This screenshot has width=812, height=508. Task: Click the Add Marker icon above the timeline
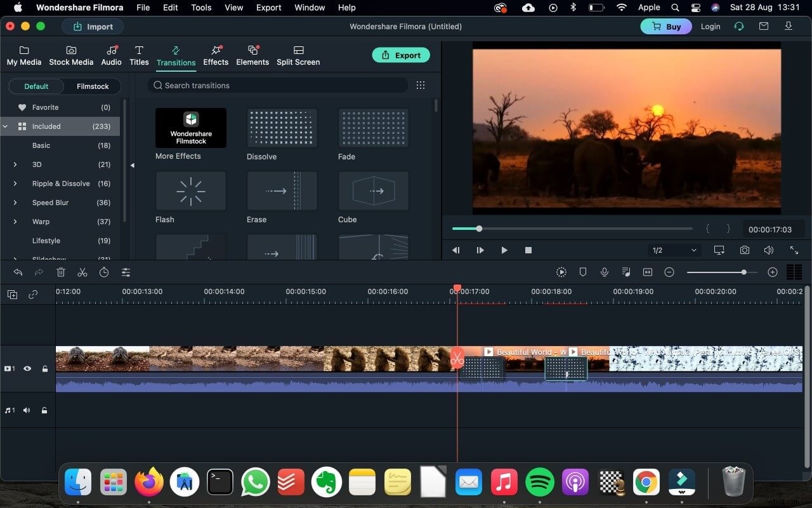[582, 272]
